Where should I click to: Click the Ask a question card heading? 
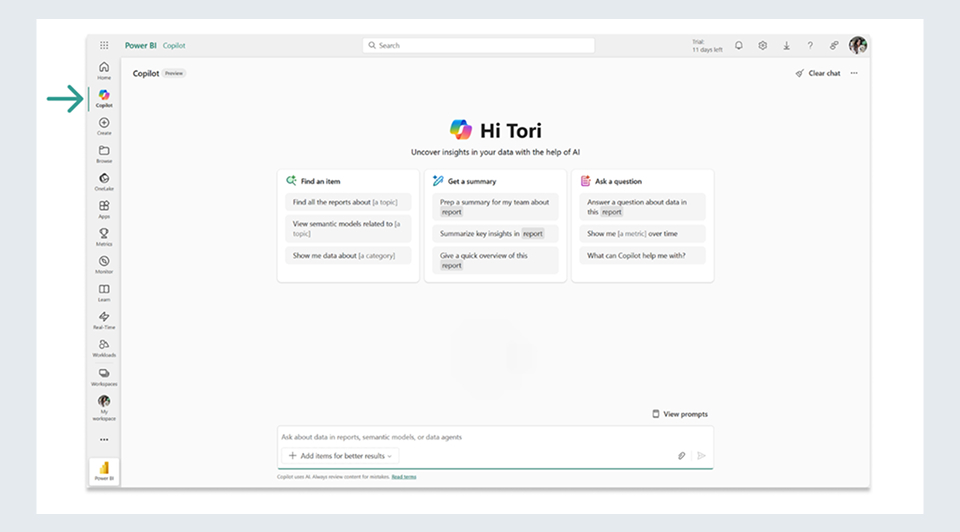pyautogui.click(x=618, y=181)
